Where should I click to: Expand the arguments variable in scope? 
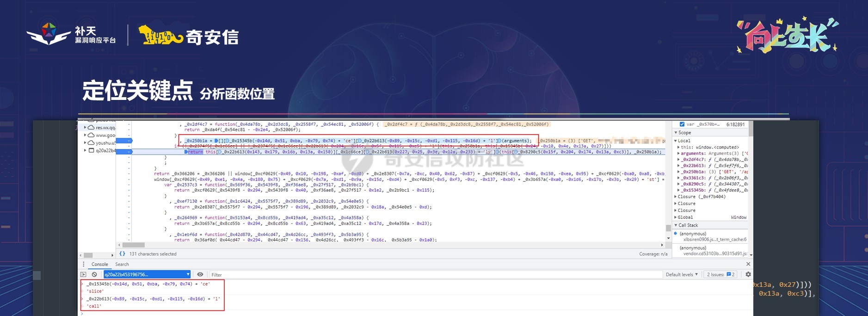[x=678, y=153]
